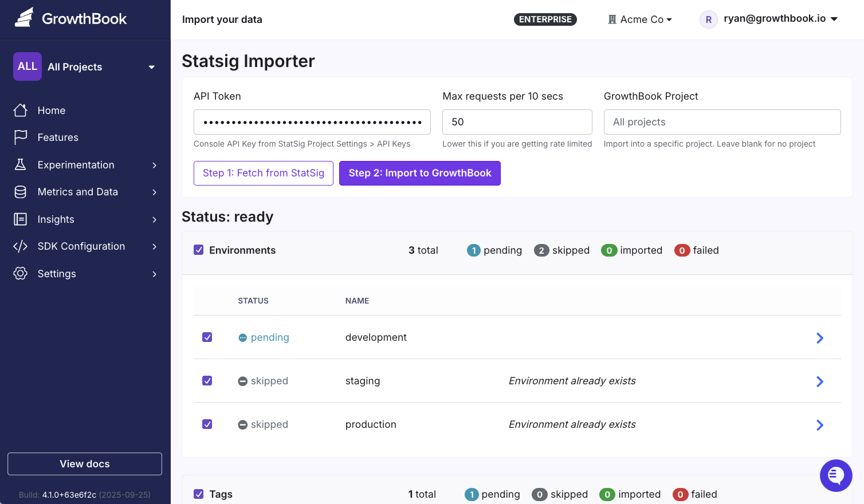This screenshot has height=504, width=864.
Task: Uncheck the Environments section checkbox
Action: coord(199,250)
